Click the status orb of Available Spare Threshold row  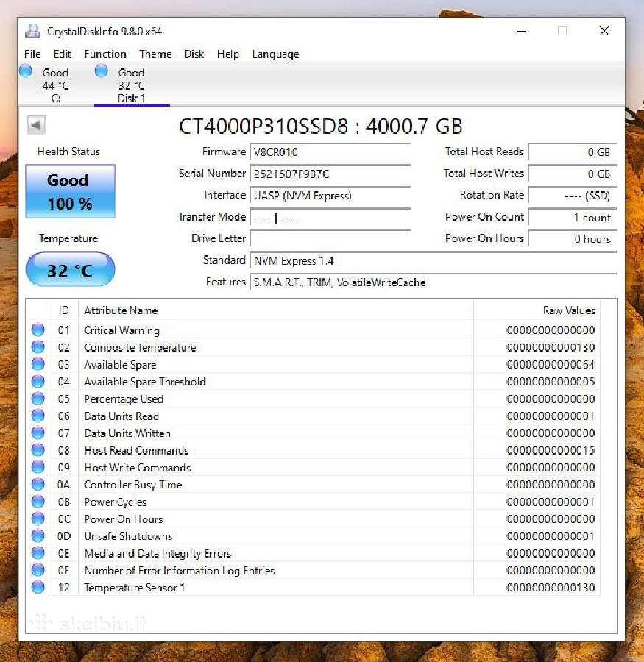38,381
